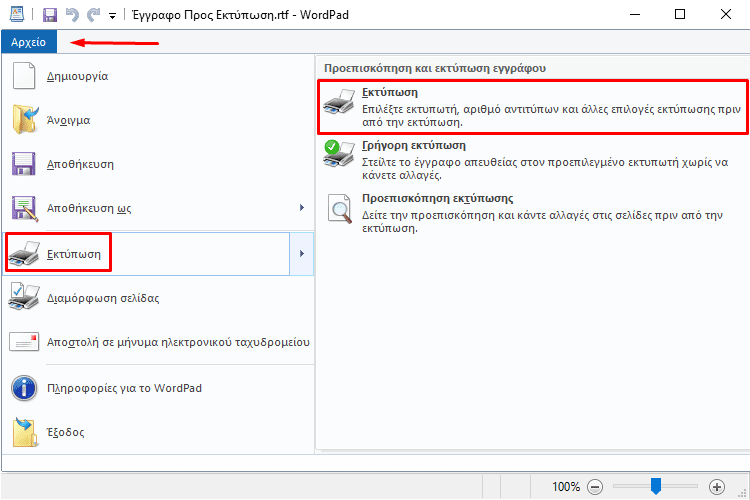The image size is (750, 500).
Task: Click the Προεπισκόπηση και εκτύπωση εγγράφου header
Action: pyautogui.click(x=435, y=68)
